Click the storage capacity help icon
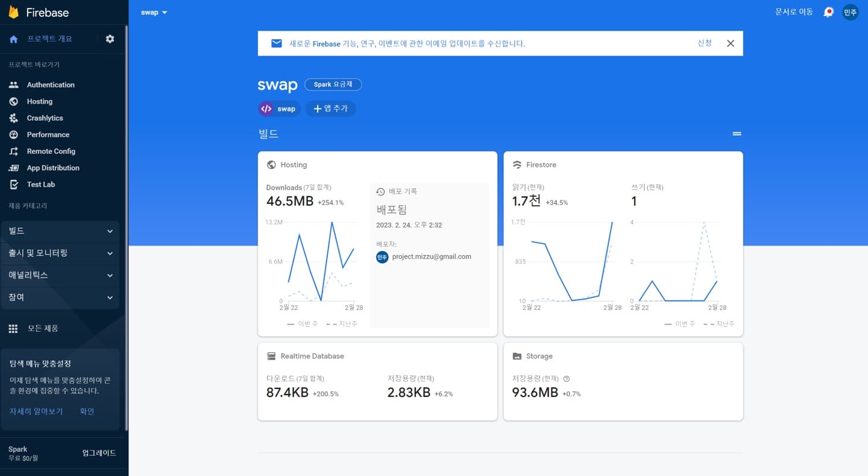This screenshot has height=476, width=868. (x=566, y=379)
